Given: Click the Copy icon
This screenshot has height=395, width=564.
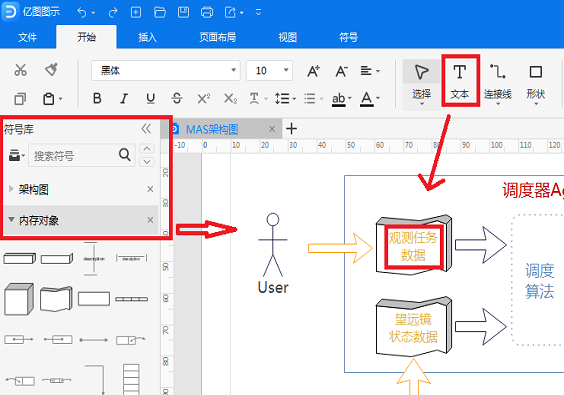Looking at the screenshot, I should (x=20, y=99).
